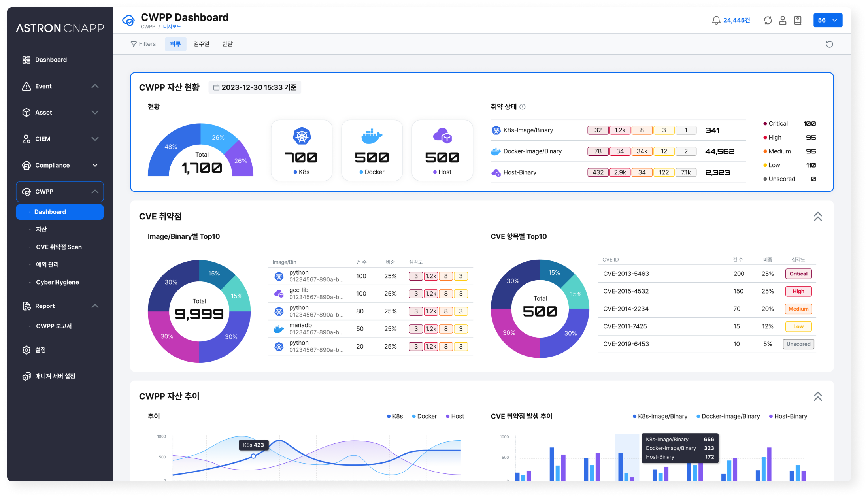
Task: Open CWPP 보고서 under Report
Action: coord(54,326)
